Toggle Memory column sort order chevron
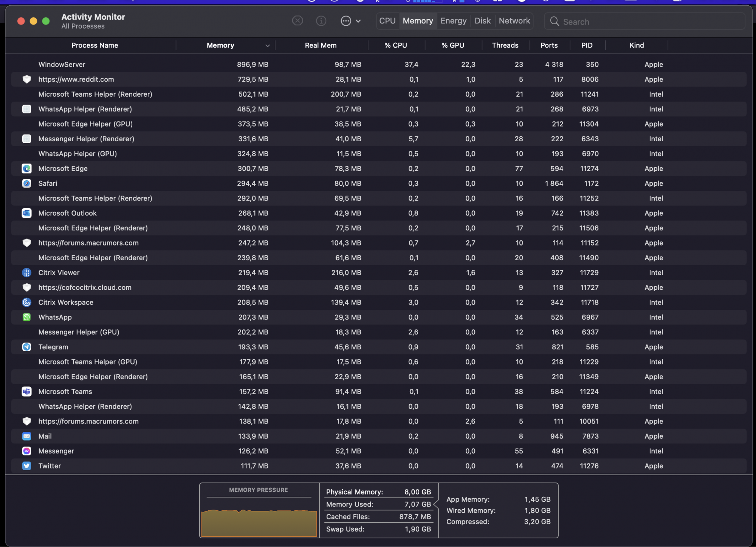The image size is (756, 547). point(268,46)
